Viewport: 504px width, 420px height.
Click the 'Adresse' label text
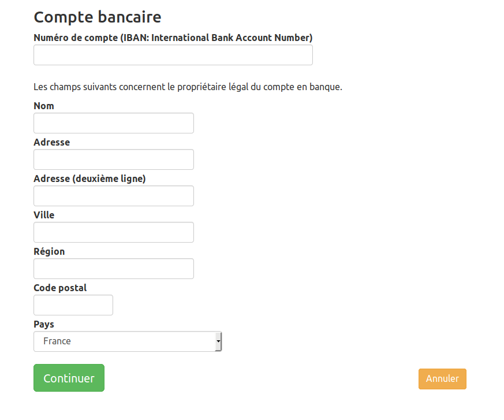pyautogui.click(x=52, y=142)
